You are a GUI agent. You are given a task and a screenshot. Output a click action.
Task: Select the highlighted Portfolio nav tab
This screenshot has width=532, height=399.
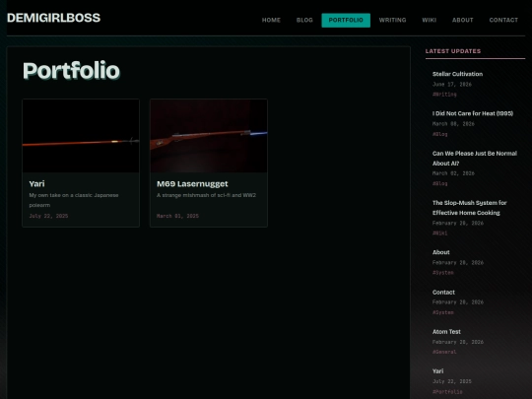pyautogui.click(x=346, y=20)
